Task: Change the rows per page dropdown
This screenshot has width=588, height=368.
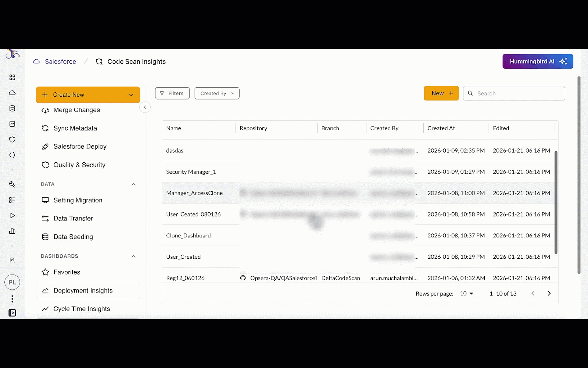Action: [x=467, y=293]
